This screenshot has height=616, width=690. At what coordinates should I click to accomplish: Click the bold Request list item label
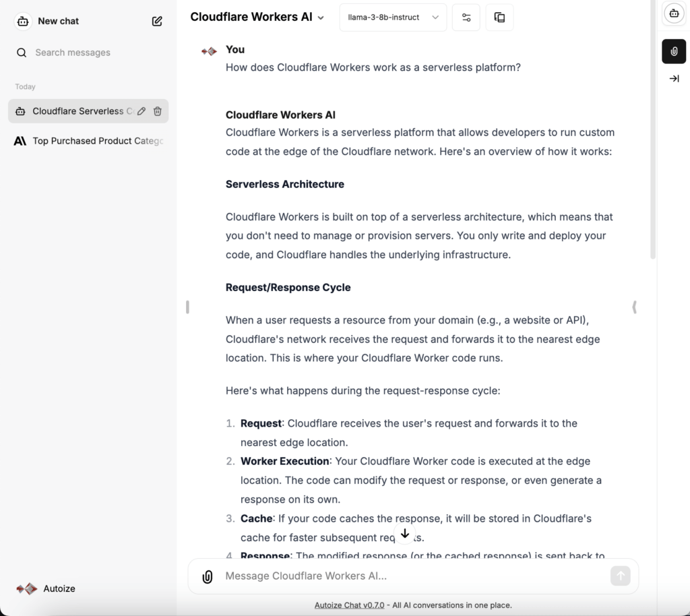click(x=261, y=423)
